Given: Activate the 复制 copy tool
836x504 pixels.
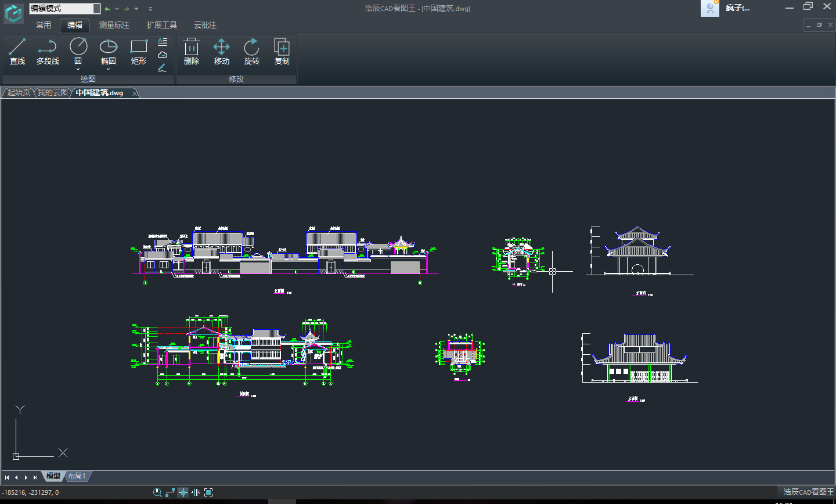Looking at the screenshot, I should click(282, 52).
